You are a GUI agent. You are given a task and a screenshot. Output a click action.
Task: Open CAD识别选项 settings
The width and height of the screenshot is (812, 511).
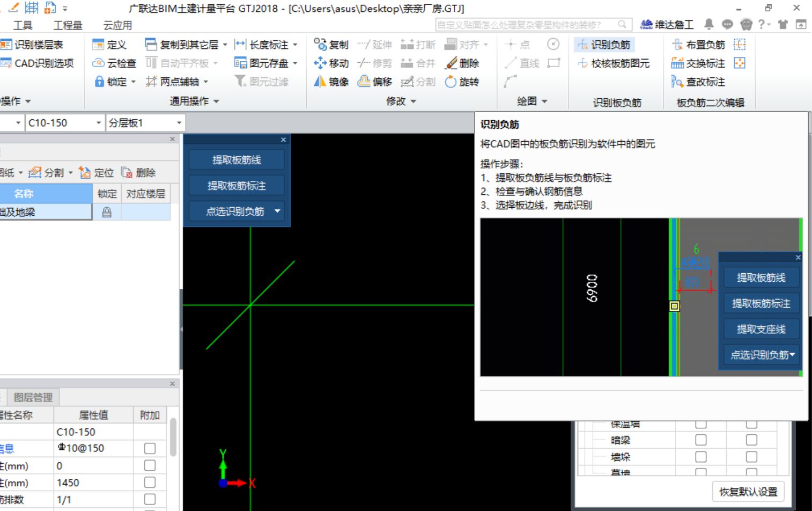click(37, 63)
